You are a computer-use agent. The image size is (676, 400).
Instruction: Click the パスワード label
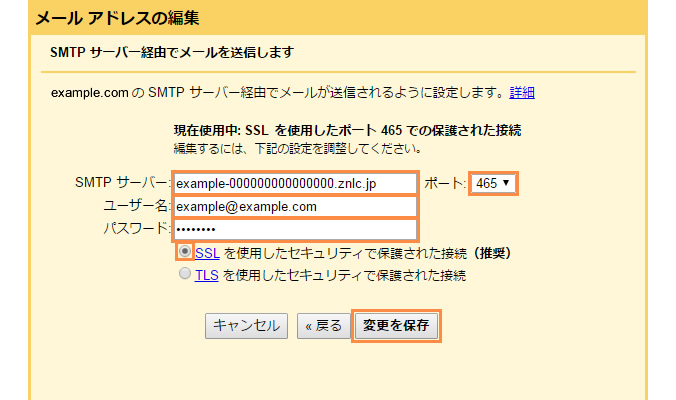click(136, 228)
